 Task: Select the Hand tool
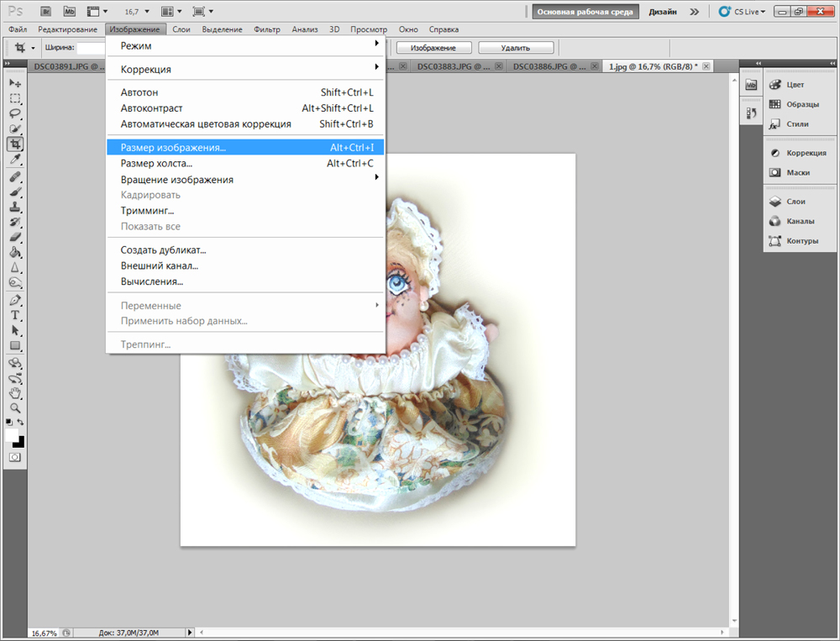click(15, 393)
